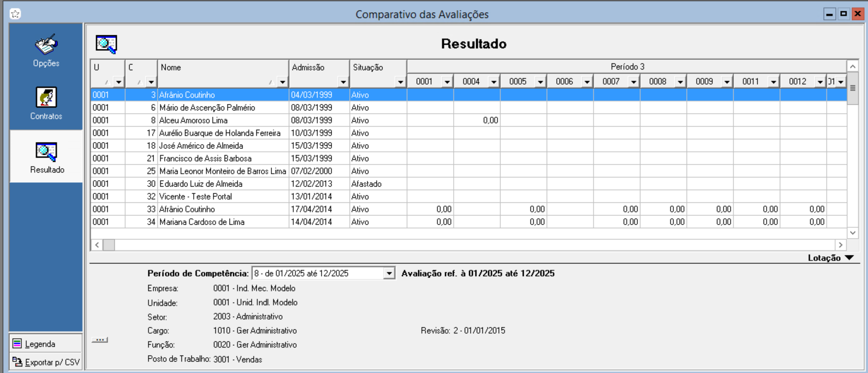
Task: Select the Mariana Cardoso de Lima row
Action: click(202, 222)
